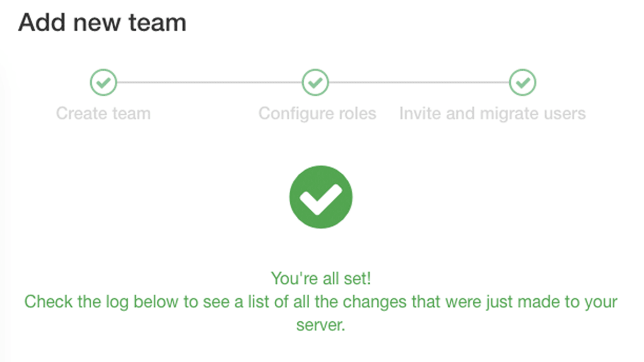Click the Check the log below line
Viewport: 644px width, 362px height.
click(321, 301)
